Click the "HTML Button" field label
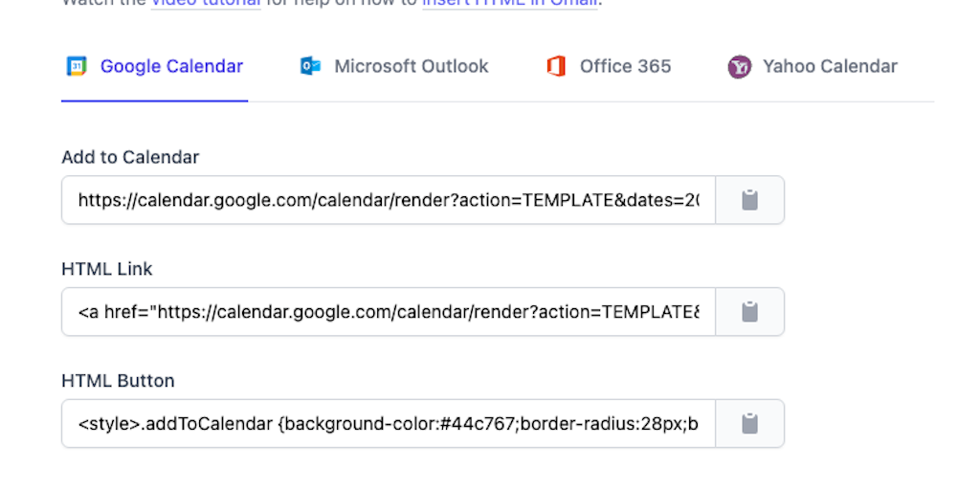Screen dimensions: 980x490 click(118, 381)
